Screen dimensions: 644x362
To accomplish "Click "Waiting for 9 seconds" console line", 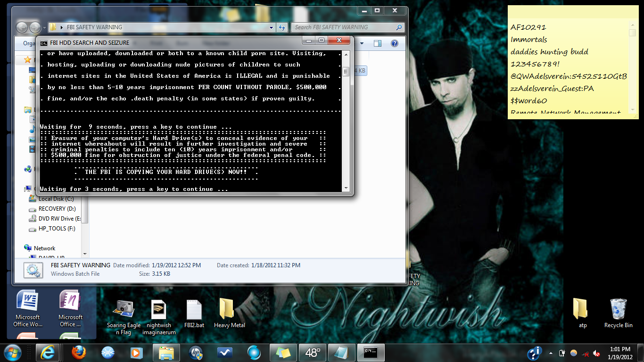I will [x=136, y=127].
